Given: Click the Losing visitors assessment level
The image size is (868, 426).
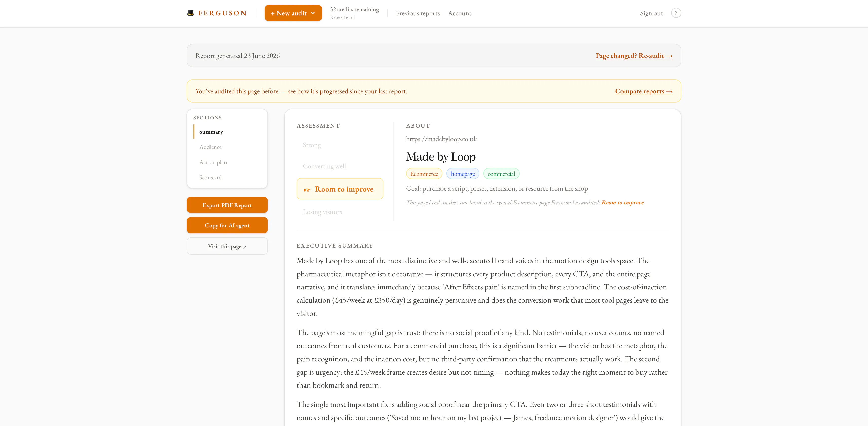Looking at the screenshot, I should tap(322, 212).
